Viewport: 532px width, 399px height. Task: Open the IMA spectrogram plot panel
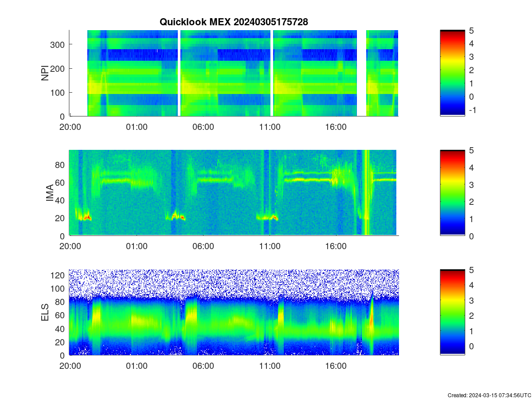(234, 193)
